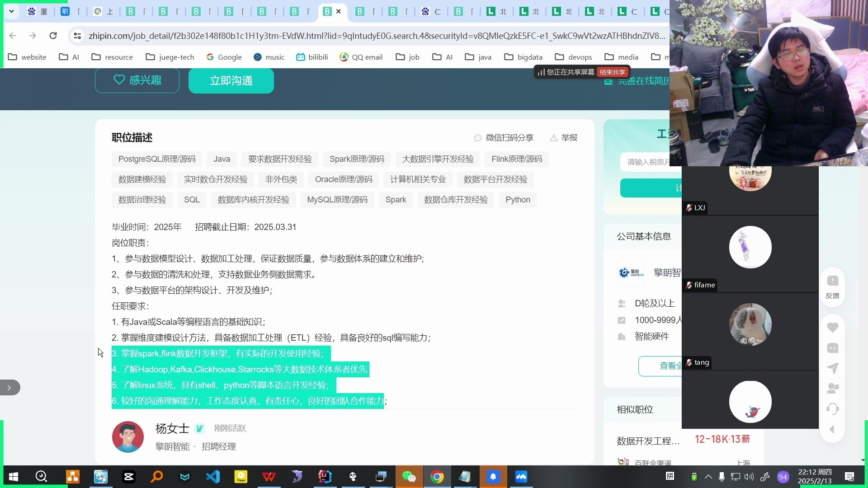Open the juege-tech bookmarks folder

(170, 57)
